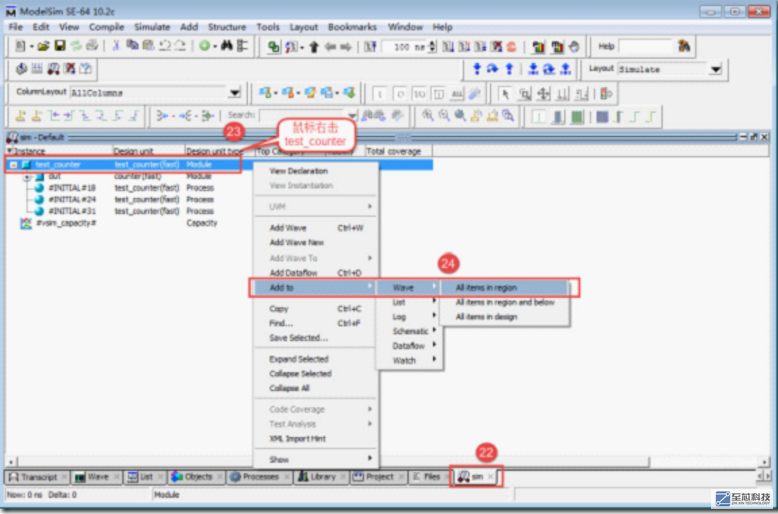Screen dimensions: 778x514
Task: Click the black up-arrow Simulate icon
Action: tap(314, 47)
